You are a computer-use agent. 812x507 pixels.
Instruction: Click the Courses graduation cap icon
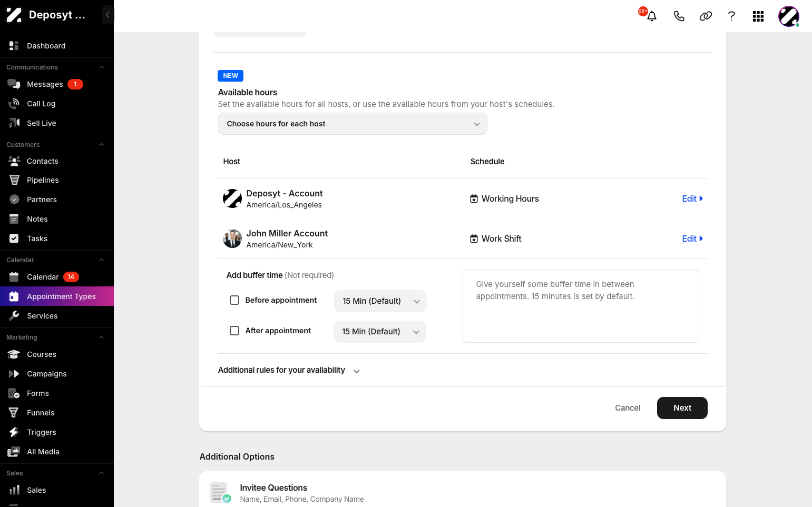[14, 354]
